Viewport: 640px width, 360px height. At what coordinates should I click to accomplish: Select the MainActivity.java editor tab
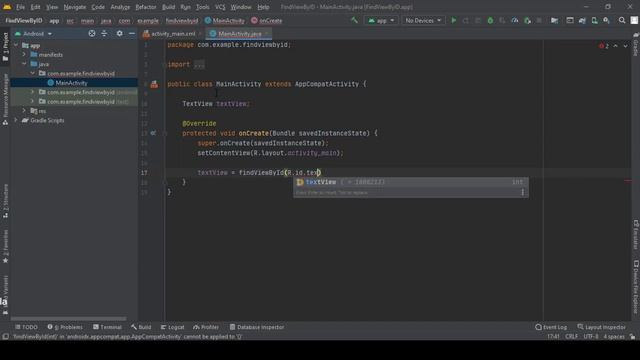tap(239, 33)
